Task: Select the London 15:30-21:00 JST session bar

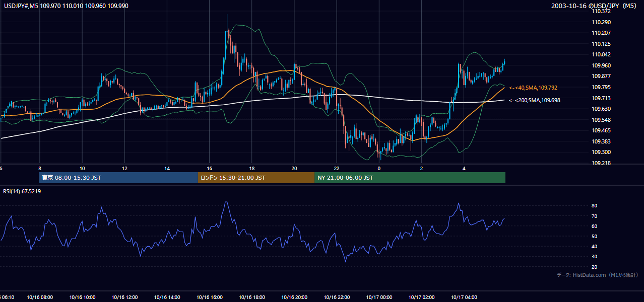Action: pos(256,178)
